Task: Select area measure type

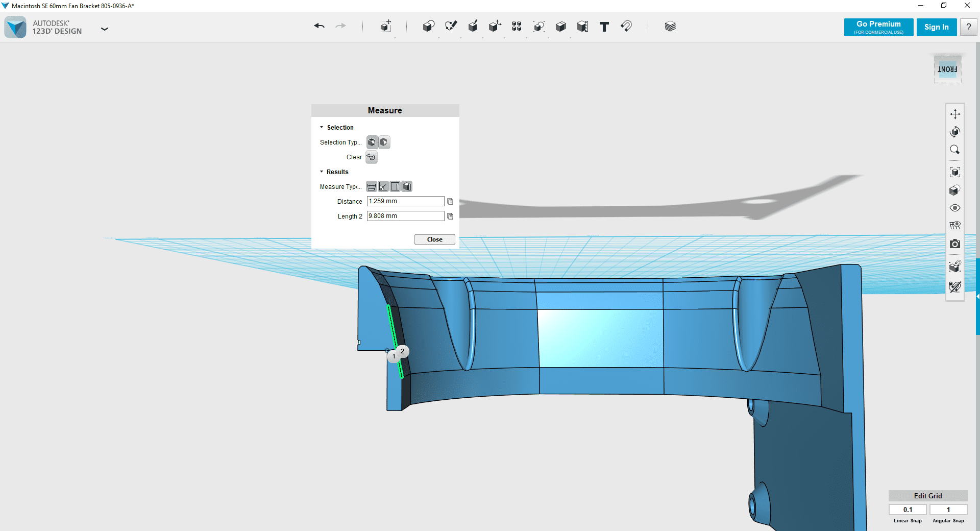Action: tap(395, 187)
